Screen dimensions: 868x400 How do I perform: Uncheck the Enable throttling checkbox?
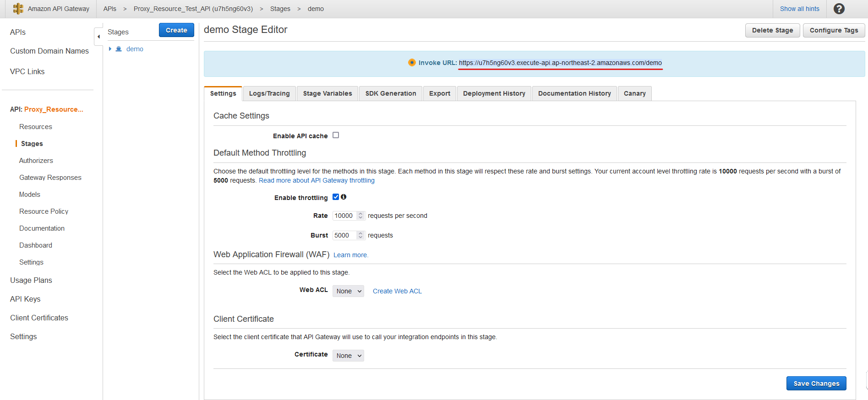(336, 197)
